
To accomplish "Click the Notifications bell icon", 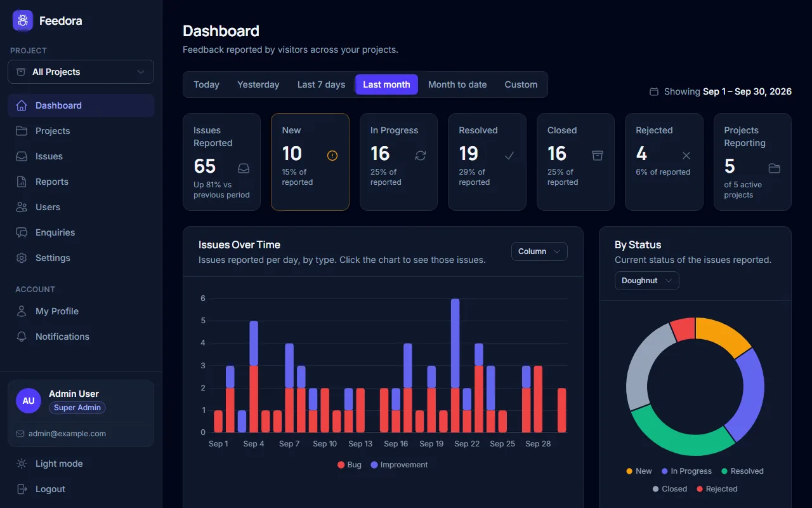I will click(x=22, y=337).
